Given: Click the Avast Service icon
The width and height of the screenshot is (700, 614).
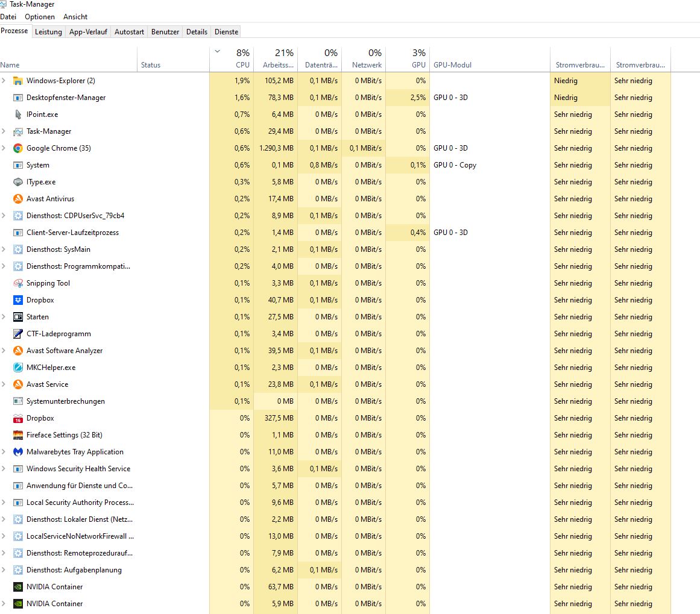Looking at the screenshot, I should 18,384.
